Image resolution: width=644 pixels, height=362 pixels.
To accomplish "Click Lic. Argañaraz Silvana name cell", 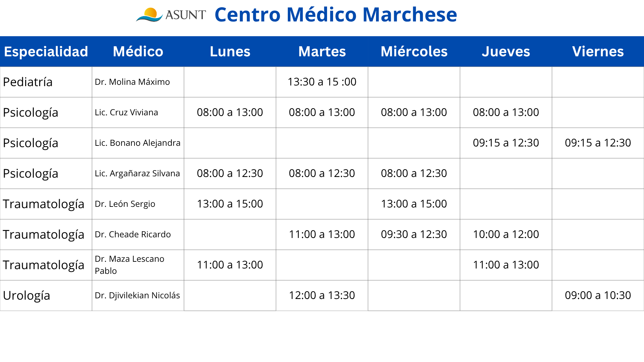I will [138, 174].
